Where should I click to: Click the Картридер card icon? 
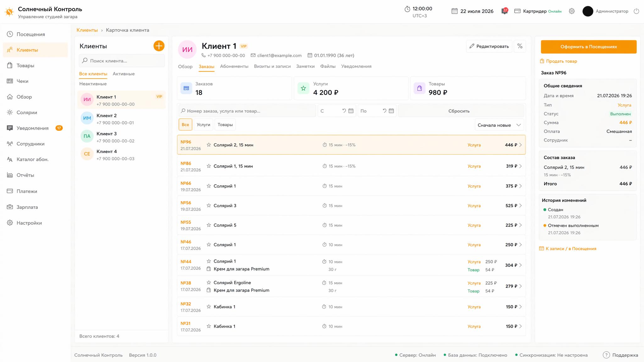coord(517,11)
